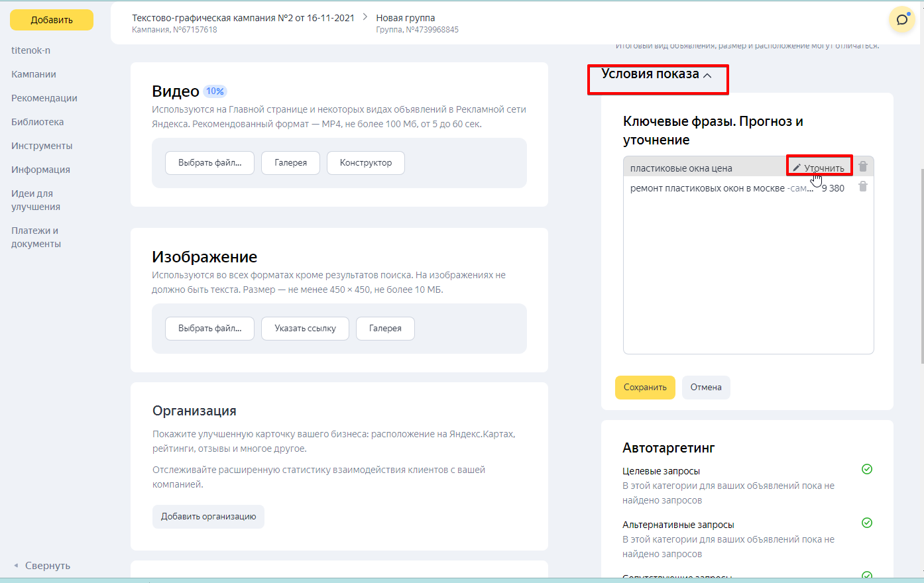Delete the 'пластиковые окна цена' key phrase
924x583 pixels.
coord(863,166)
